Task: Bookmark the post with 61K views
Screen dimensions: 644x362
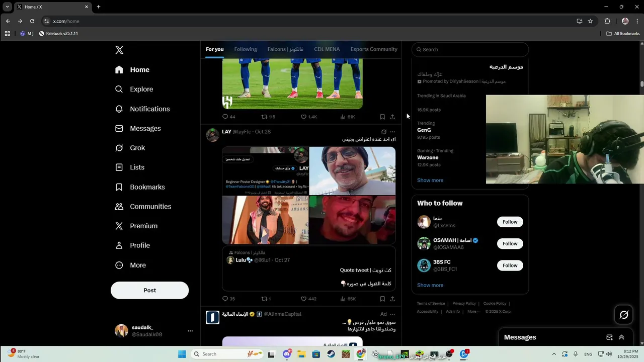Action: click(382, 117)
